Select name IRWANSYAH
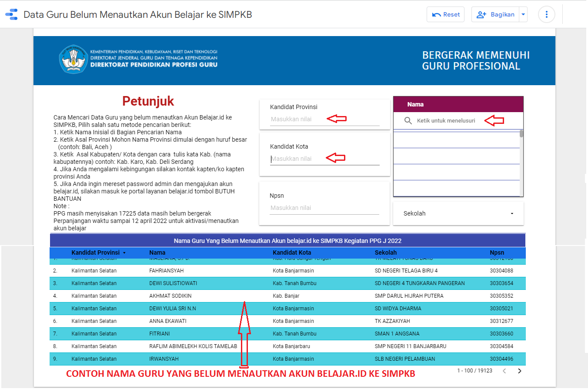Screen dimensions: 588x392 tap(164, 359)
